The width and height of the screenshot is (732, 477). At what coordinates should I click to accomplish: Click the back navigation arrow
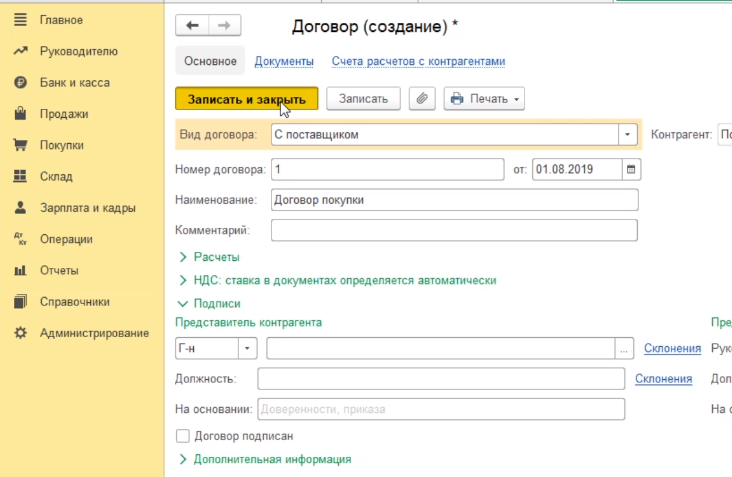192,25
